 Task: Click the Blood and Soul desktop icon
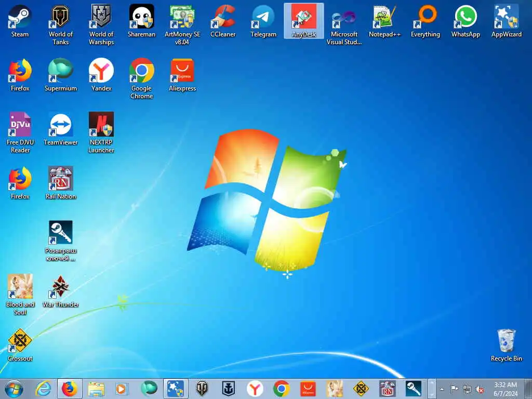20,295
